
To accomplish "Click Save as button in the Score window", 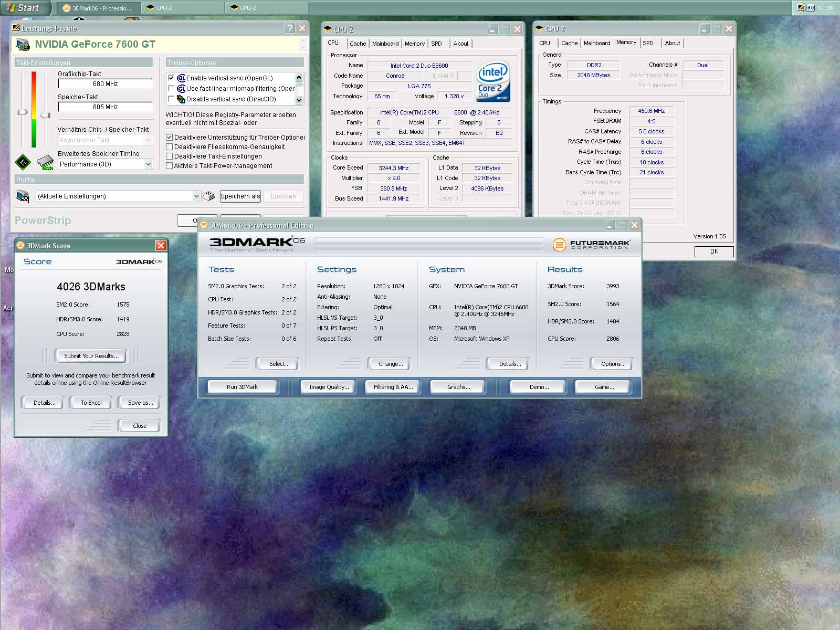I will tap(141, 403).
